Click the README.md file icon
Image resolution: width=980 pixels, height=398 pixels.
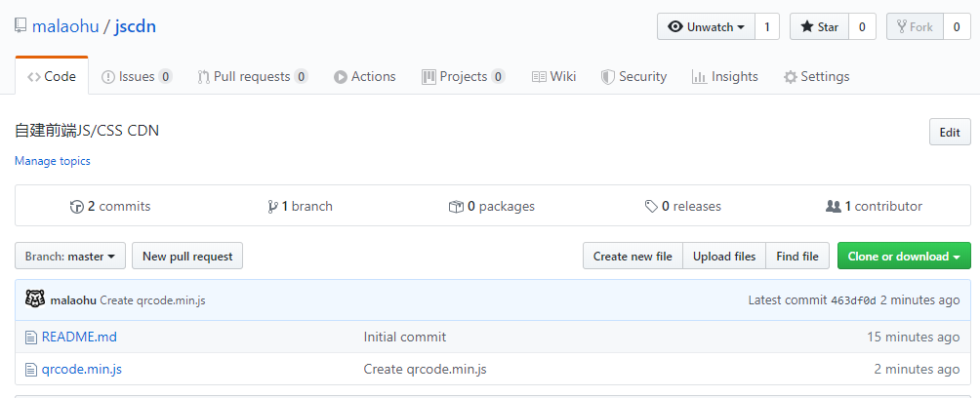[x=30, y=337]
